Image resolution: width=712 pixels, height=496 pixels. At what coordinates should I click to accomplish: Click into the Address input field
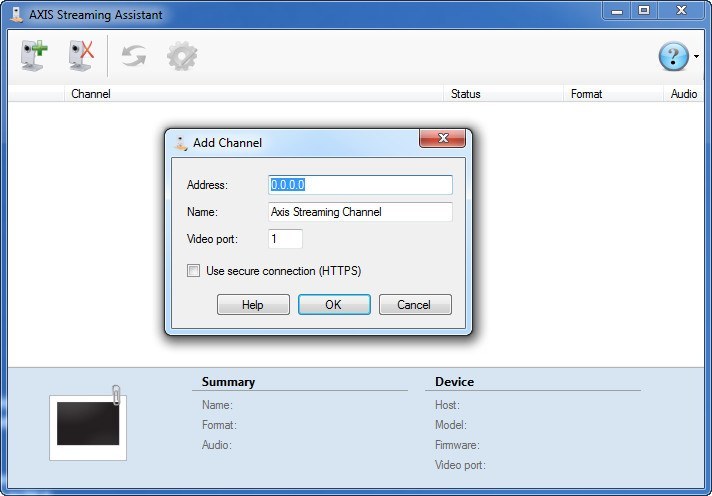360,185
